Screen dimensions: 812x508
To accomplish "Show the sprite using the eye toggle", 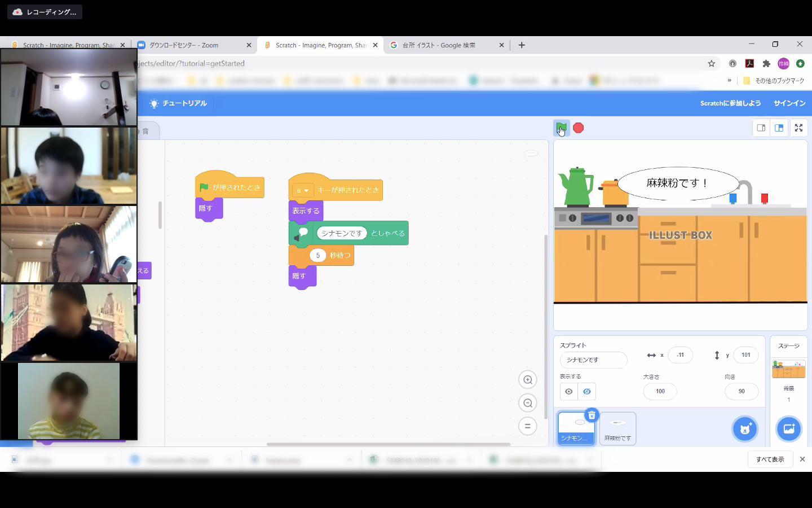I will click(569, 392).
